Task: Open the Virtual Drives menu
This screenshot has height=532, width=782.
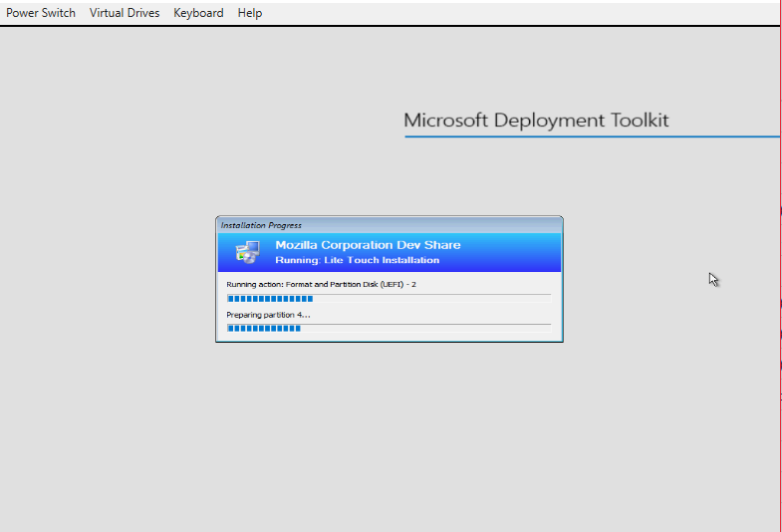Action: [x=125, y=13]
